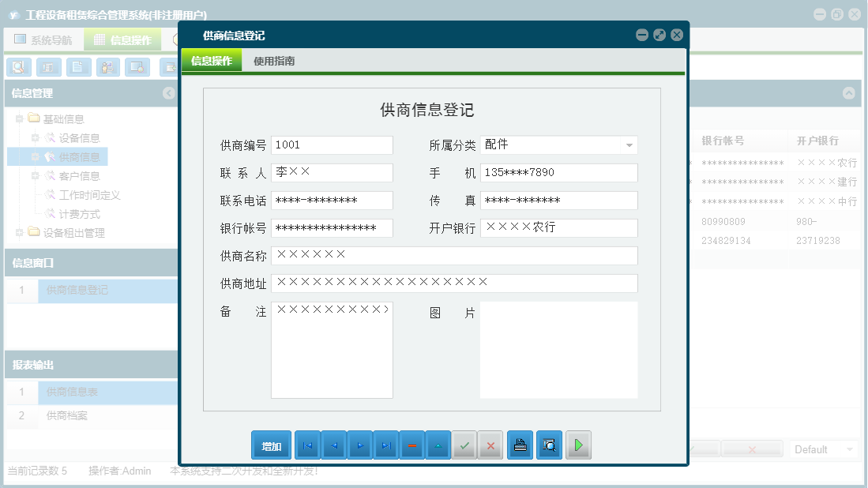Select 系统导航 tab in main window
The width and height of the screenshot is (868, 488).
(43, 39)
